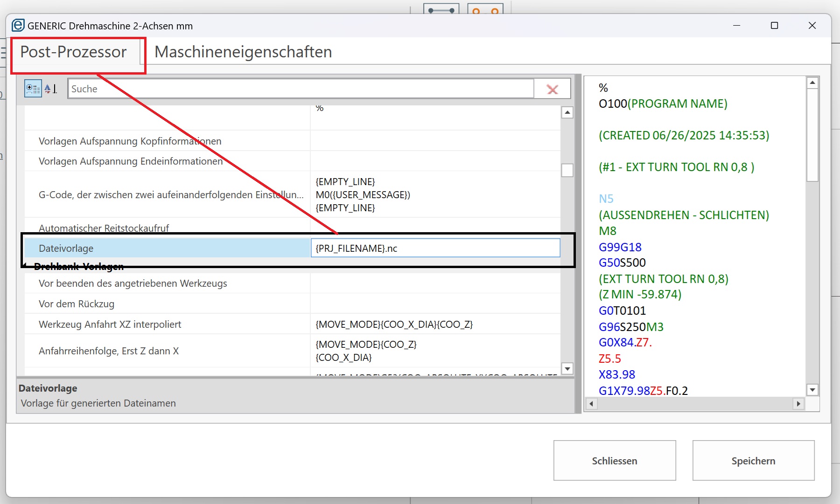Click the app logo icon in title bar

(18, 25)
